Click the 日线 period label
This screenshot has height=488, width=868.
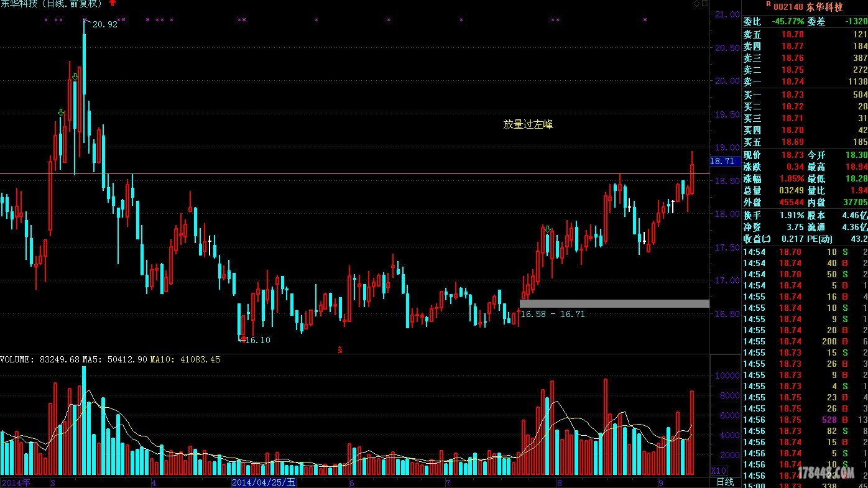coord(725,482)
